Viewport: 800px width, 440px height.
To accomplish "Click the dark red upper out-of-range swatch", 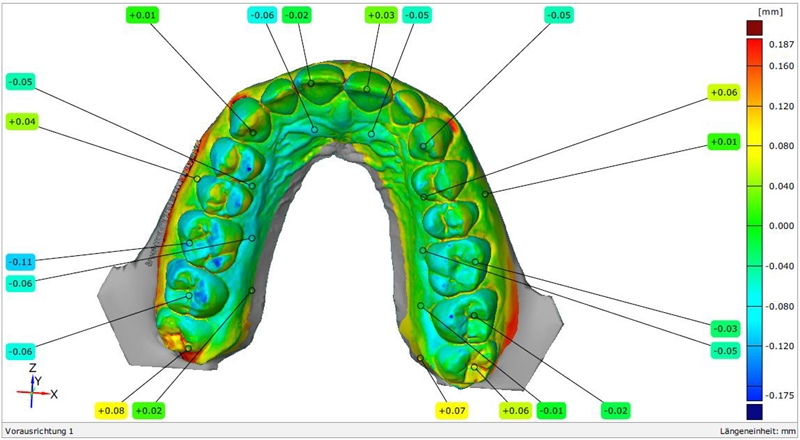I will pyautogui.click(x=755, y=29).
